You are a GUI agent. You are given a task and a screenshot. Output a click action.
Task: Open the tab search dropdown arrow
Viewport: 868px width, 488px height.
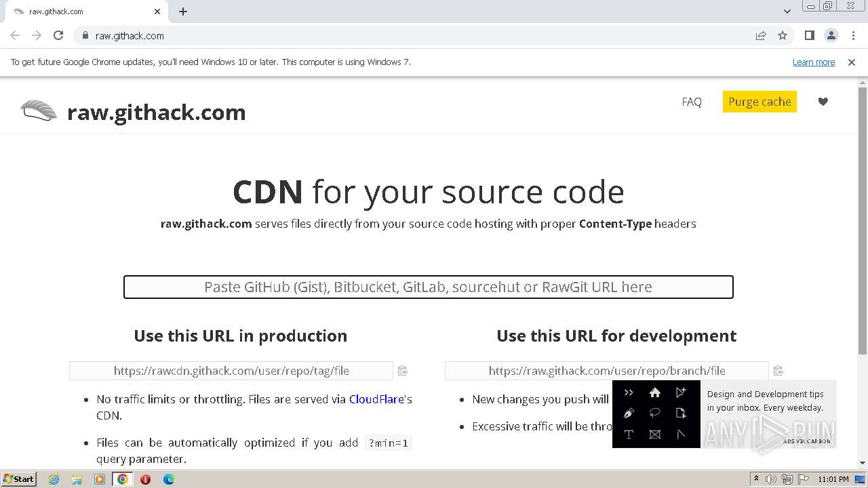787,12
